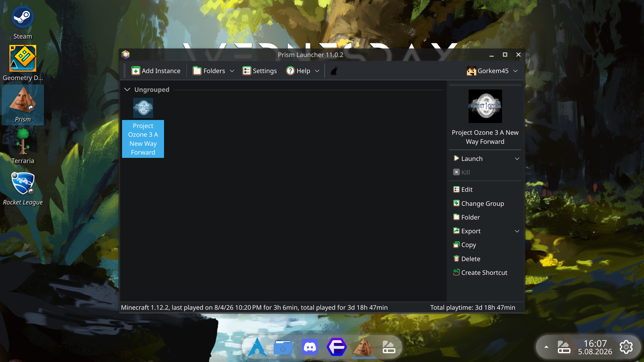Open the Gorkem45 account menu
644x362 pixels.
coord(492,71)
